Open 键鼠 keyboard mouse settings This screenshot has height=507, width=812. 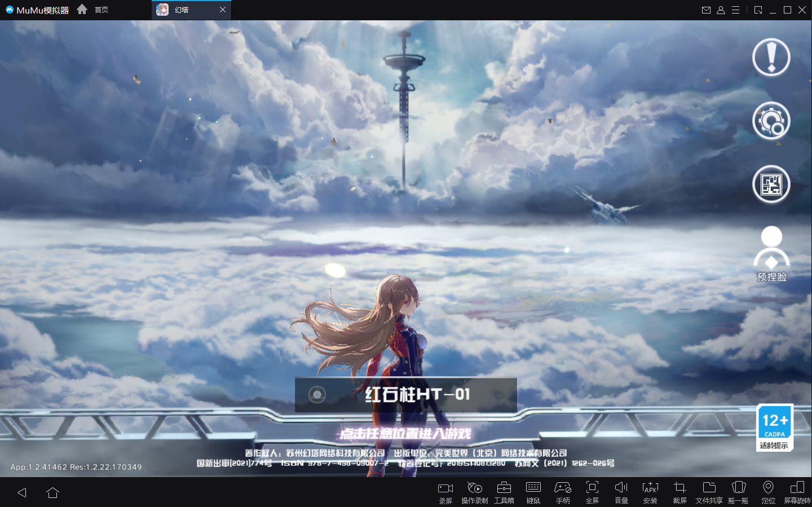(533, 492)
